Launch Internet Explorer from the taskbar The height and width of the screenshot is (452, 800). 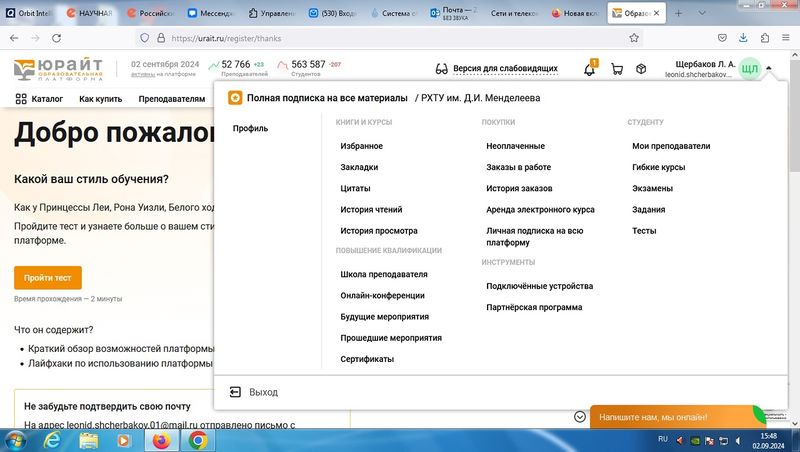coord(53,440)
